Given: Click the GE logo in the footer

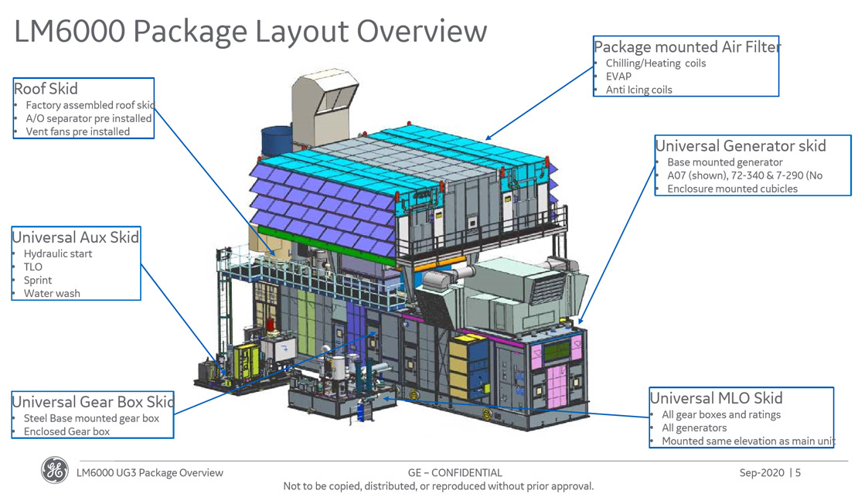Looking at the screenshot, I should pos(55,470).
